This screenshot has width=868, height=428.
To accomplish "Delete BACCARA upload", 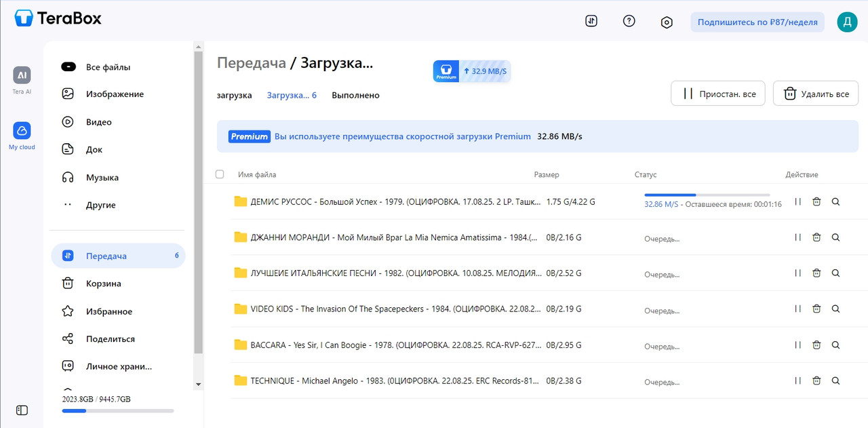I will (x=816, y=345).
